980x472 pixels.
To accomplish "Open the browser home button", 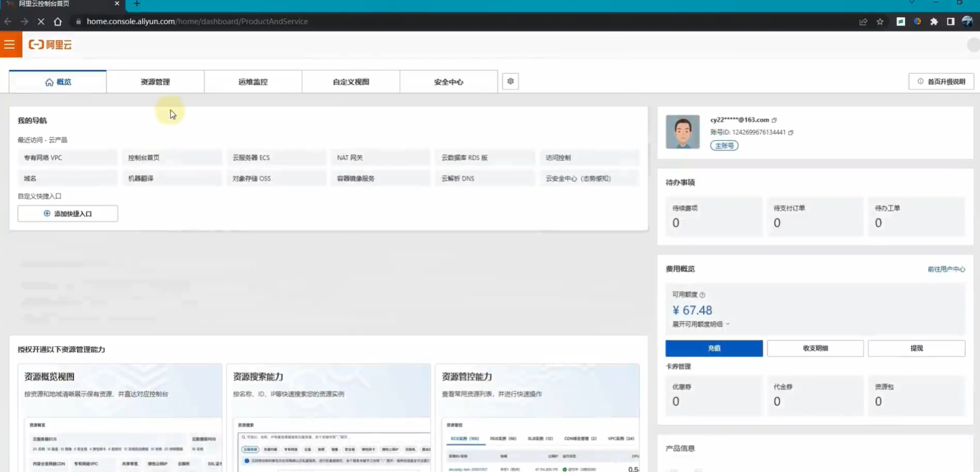I will tap(57, 21).
